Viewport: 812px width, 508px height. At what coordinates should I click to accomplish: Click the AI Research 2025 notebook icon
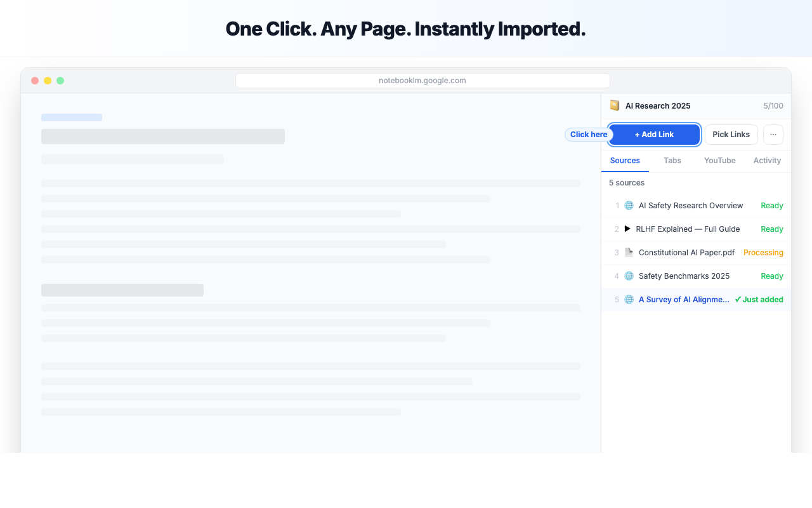(614, 105)
